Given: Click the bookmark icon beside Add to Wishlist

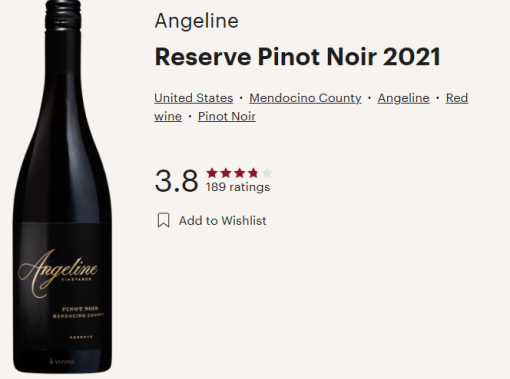Looking at the screenshot, I should pyautogui.click(x=163, y=221).
